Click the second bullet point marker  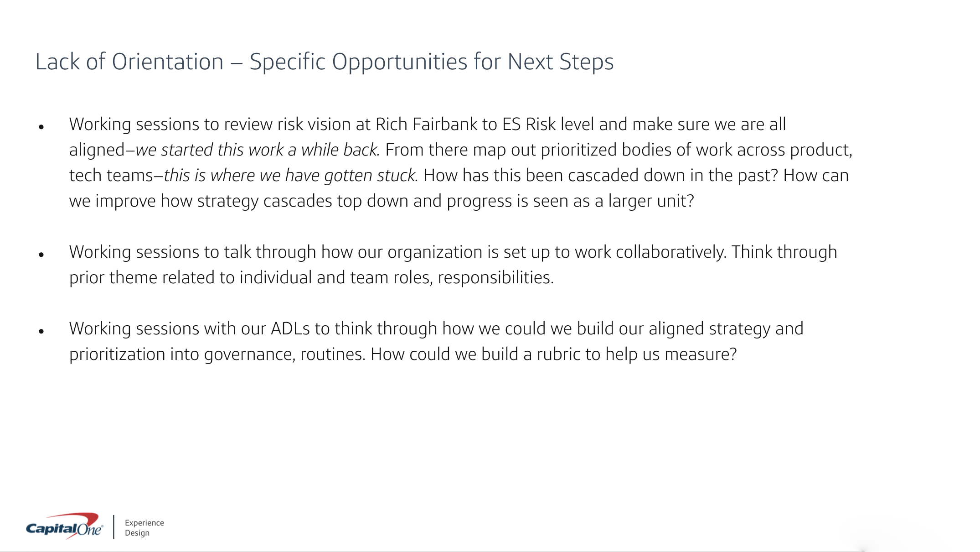click(x=41, y=255)
